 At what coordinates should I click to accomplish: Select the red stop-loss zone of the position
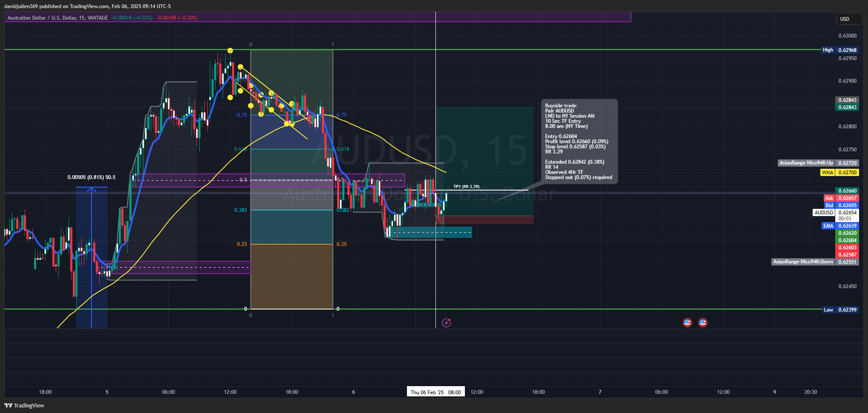click(x=484, y=220)
